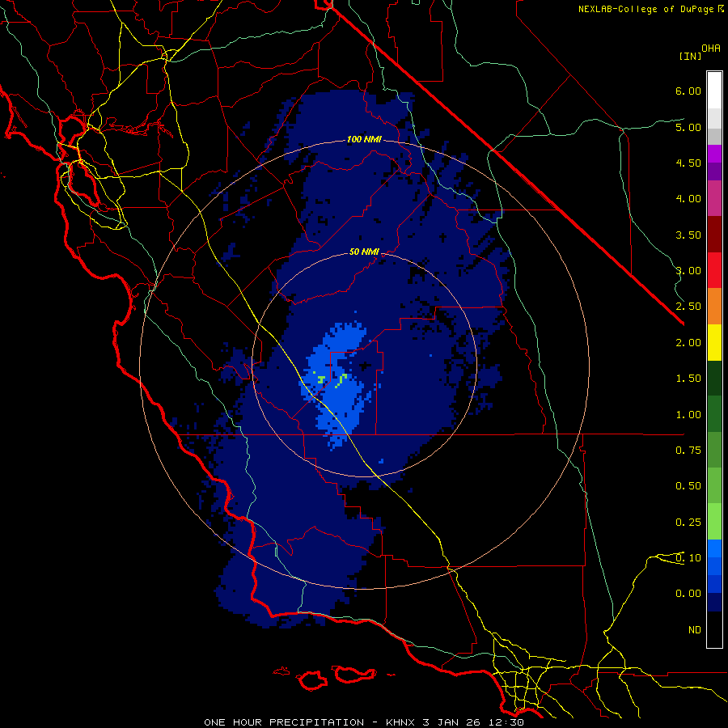728x728 pixels.
Task: Select the 0.25 legend value
Action: click(x=688, y=522)
